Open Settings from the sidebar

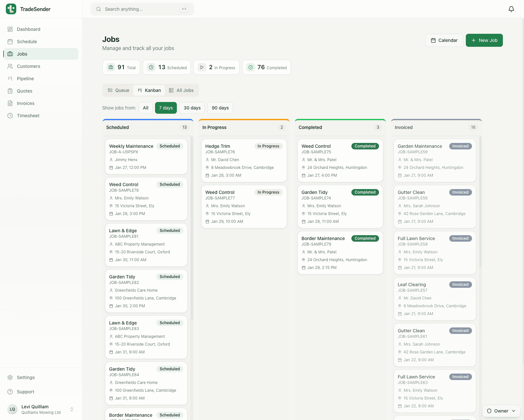(x=25, y=377)
